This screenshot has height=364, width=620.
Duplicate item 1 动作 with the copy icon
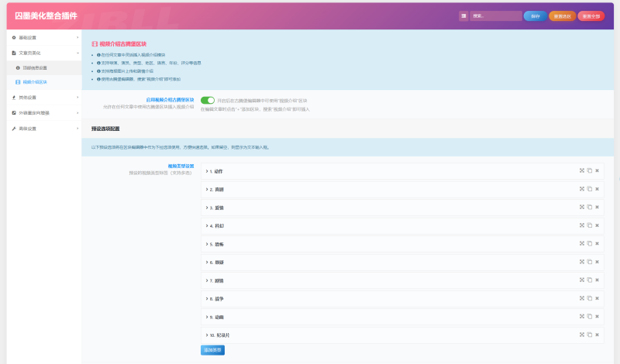click(x=589, y=170)
